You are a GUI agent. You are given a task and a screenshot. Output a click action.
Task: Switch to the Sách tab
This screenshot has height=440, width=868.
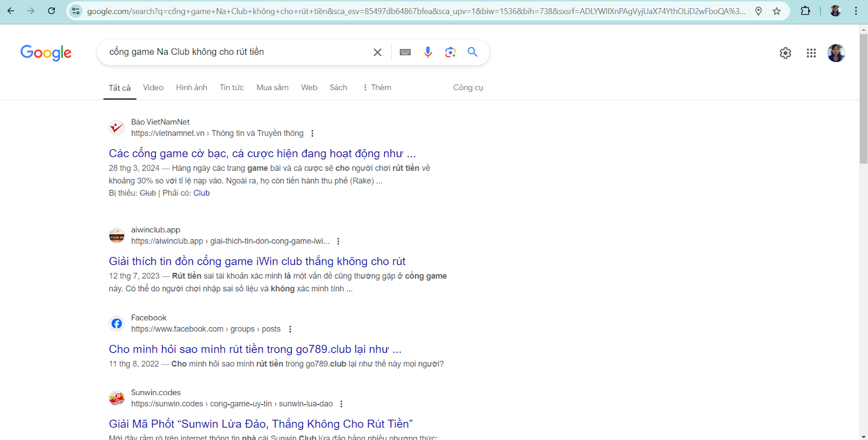click(x=339, y=87)
